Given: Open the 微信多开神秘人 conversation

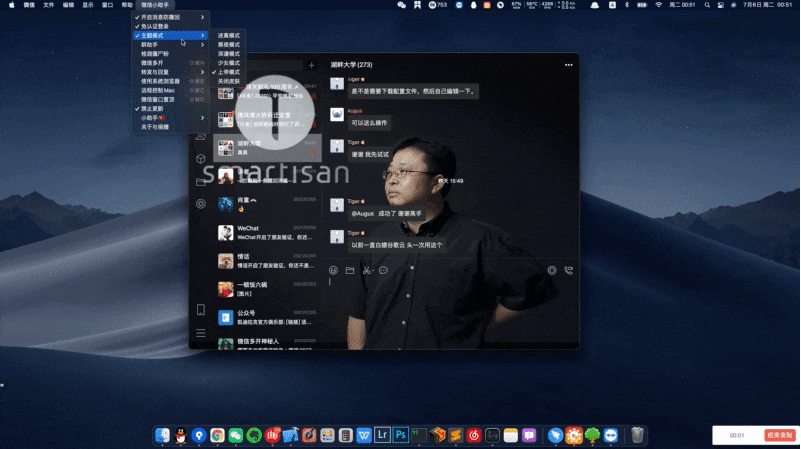Looking at the screenshot, I should [x=267, y=343].
